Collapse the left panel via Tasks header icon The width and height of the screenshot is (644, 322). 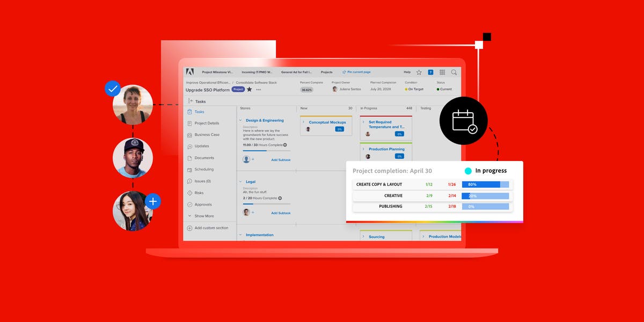(x=191, y=101)
